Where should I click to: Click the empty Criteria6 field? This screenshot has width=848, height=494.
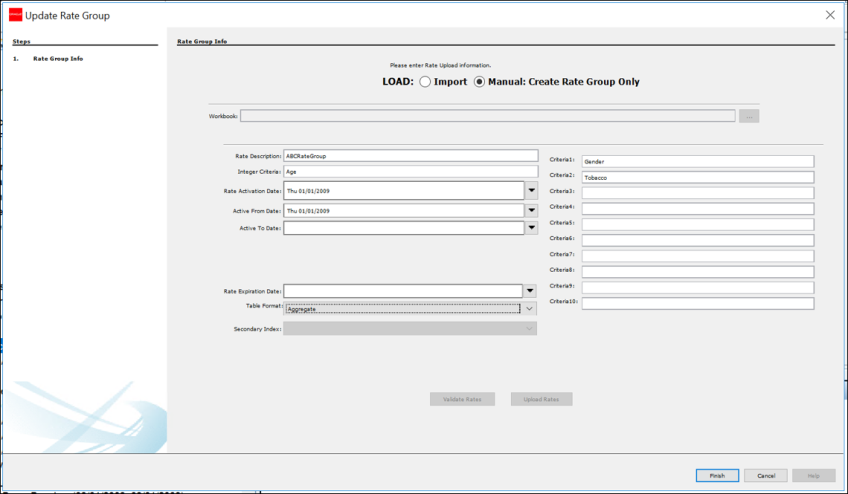coord(698,240)
